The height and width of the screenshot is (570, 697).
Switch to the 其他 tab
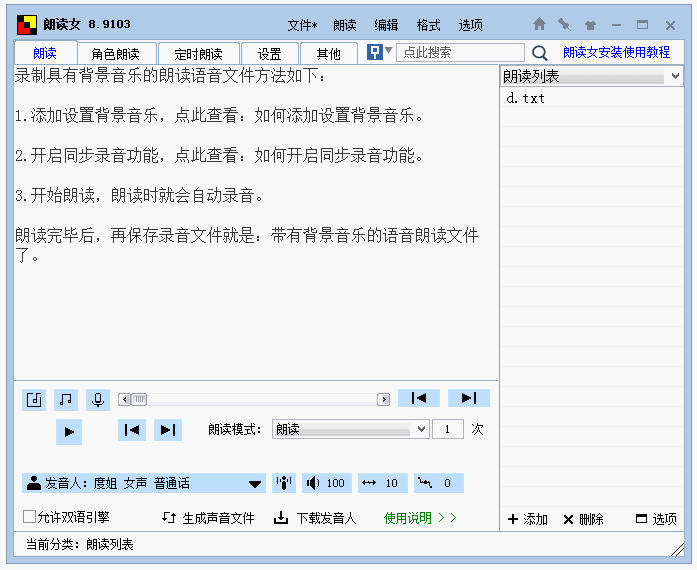pos(328,54)
